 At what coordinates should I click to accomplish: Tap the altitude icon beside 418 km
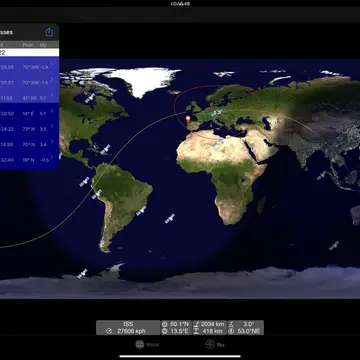197,331
